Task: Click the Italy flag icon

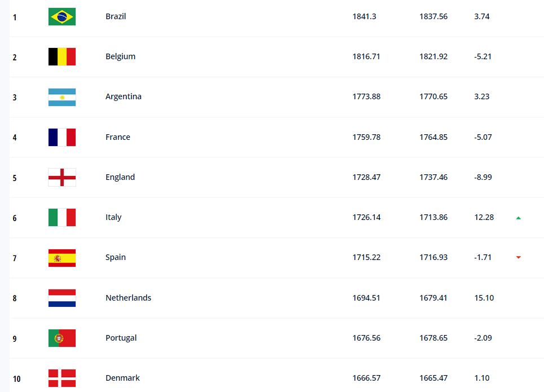Action: pos(62,218)
